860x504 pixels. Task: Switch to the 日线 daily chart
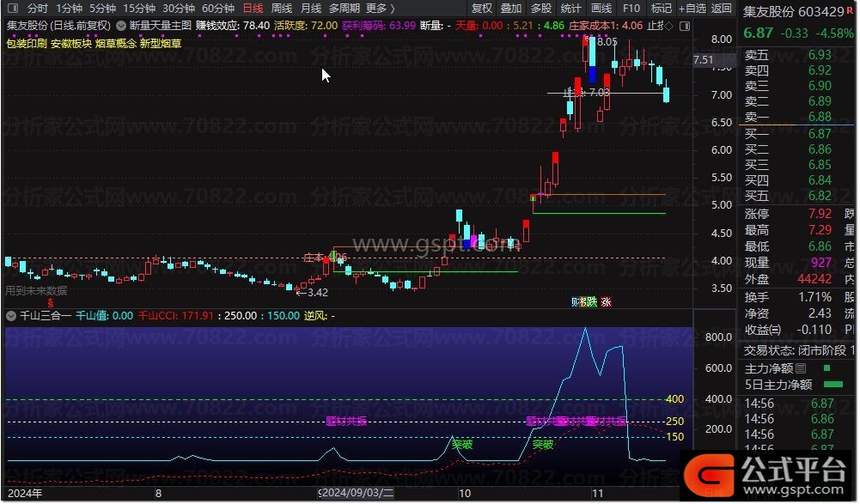[253, 9]
